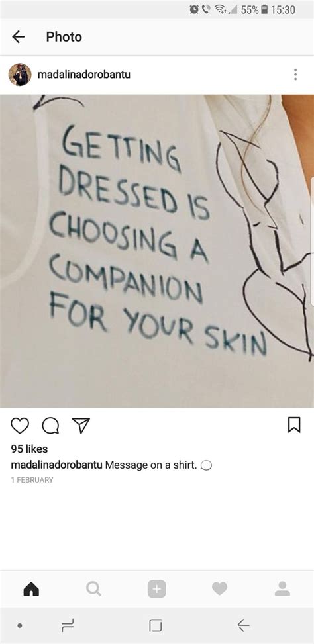This screenshot has width=314, height=644.
Task: Open the three-dot post options menu
Action: (295, 74)
